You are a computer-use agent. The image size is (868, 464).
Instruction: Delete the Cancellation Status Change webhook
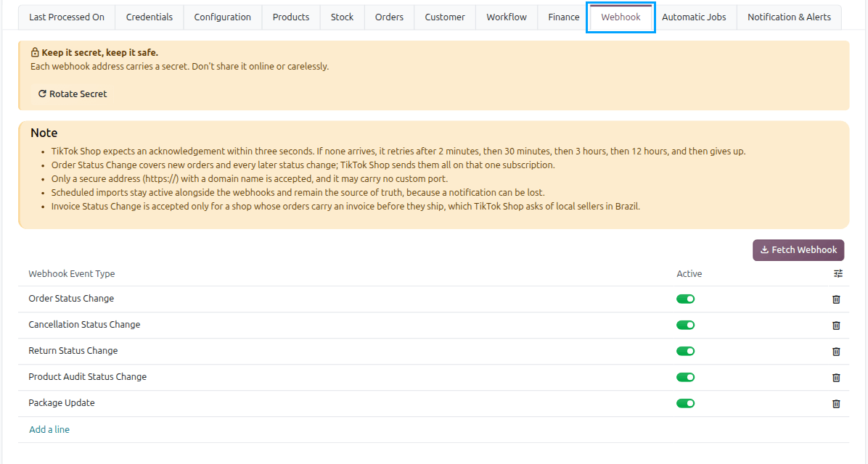click(836, 326)
